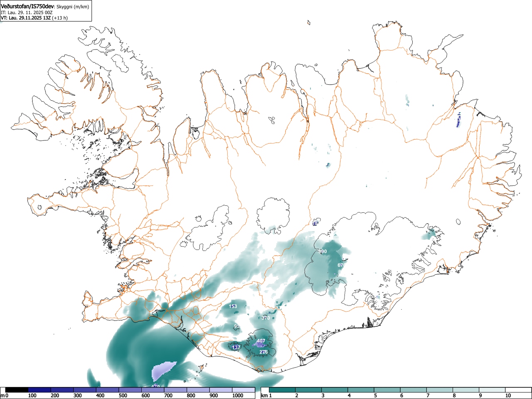
Task: Click the 95 visibility value label
Action: pyautogui.click(x=237, y=327)
